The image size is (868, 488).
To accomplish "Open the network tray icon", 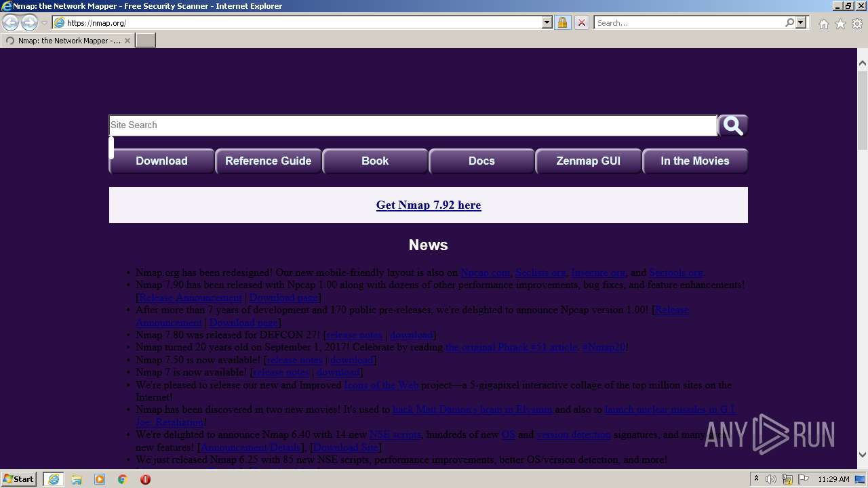I will tap(787, 479).
